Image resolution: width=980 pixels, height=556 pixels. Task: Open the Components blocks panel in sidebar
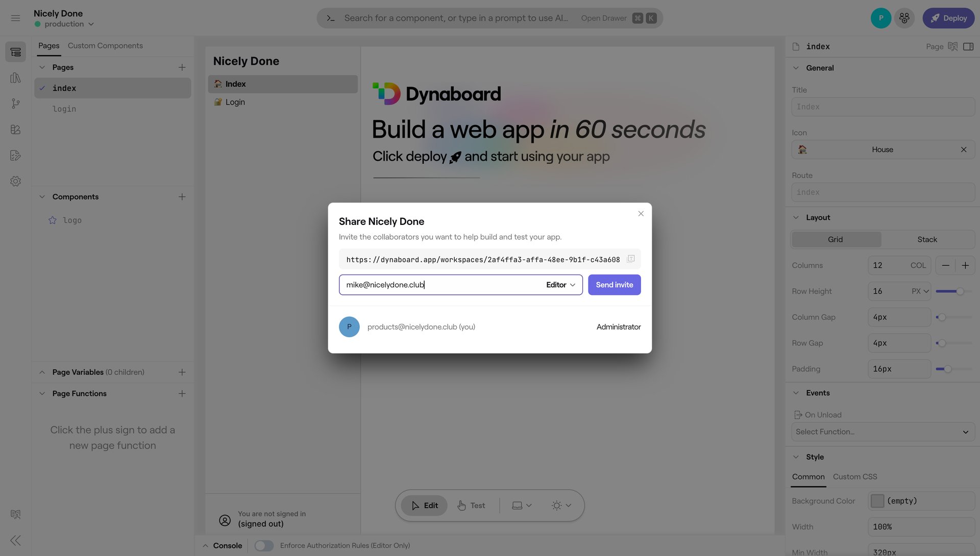[15, 130]
